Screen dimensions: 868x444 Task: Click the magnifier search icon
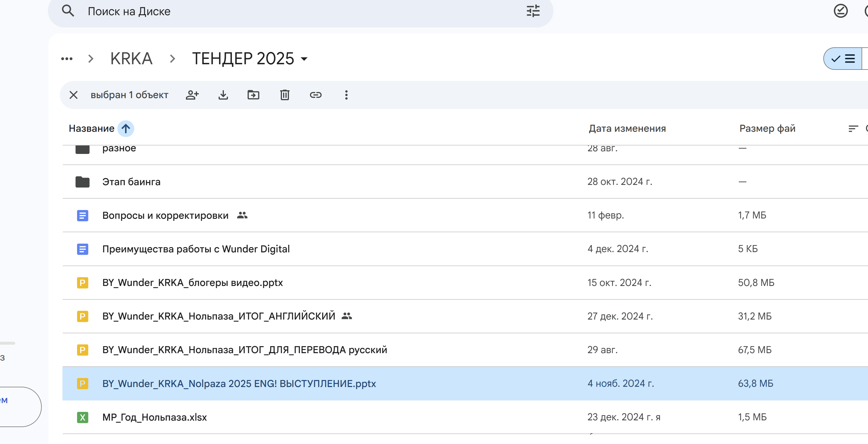pos(68,11)
